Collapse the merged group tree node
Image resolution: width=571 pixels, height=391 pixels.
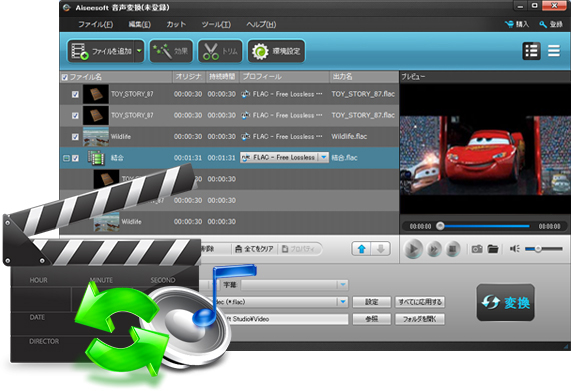pyautogui.click(x=66, y=158)
